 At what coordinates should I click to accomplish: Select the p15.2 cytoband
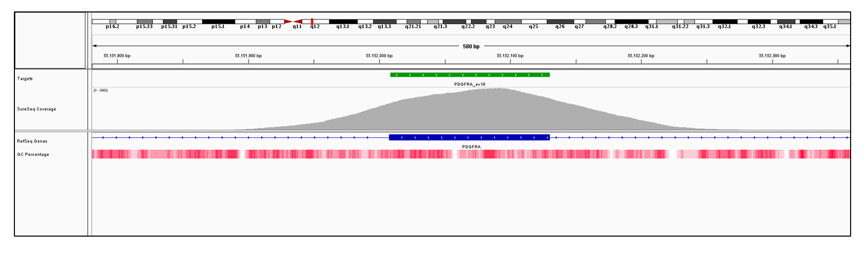[189, 26]
